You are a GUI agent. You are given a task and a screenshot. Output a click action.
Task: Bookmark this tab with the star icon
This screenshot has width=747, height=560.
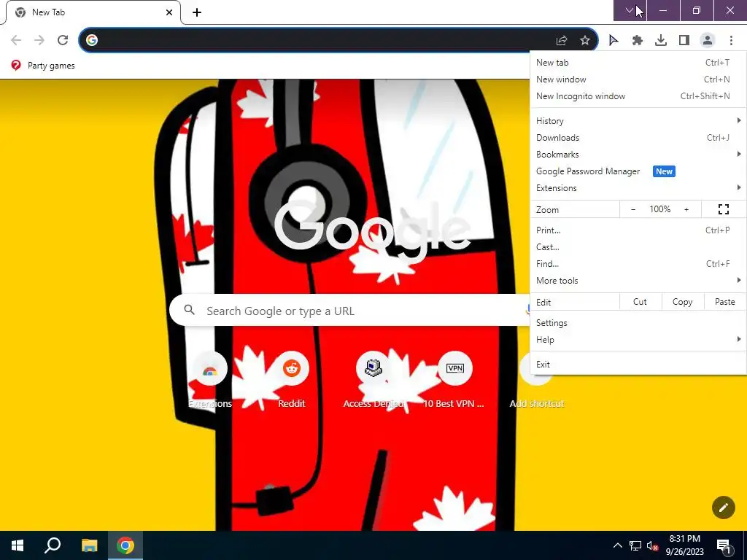(x=585, y=41)
